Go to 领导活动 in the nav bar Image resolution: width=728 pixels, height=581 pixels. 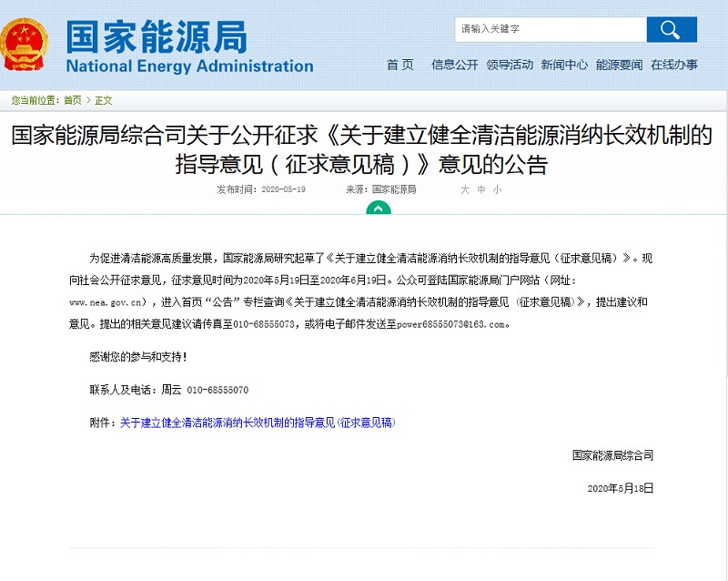pos(510,65)
